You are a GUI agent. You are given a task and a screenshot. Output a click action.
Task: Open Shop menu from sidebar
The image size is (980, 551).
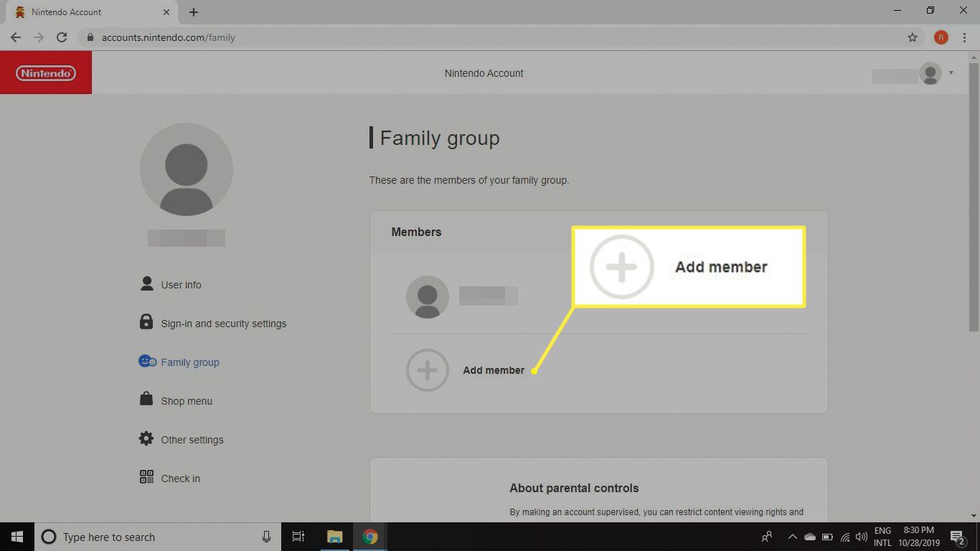point(187,401)
